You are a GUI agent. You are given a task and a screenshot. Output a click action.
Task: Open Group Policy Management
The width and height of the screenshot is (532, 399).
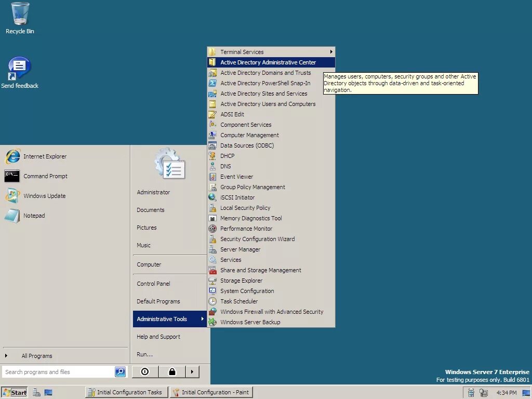coord(271,187)
